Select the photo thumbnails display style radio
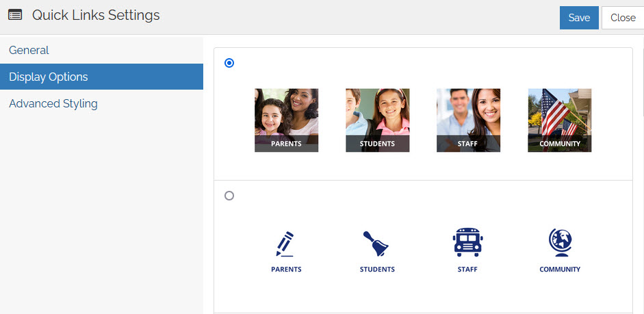 coord(229,63)
